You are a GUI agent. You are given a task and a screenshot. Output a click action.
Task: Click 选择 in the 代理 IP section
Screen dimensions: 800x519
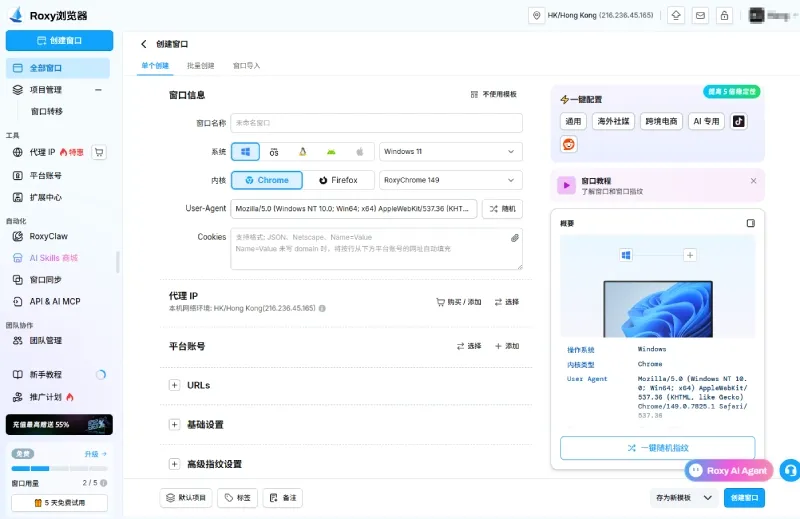507,302
